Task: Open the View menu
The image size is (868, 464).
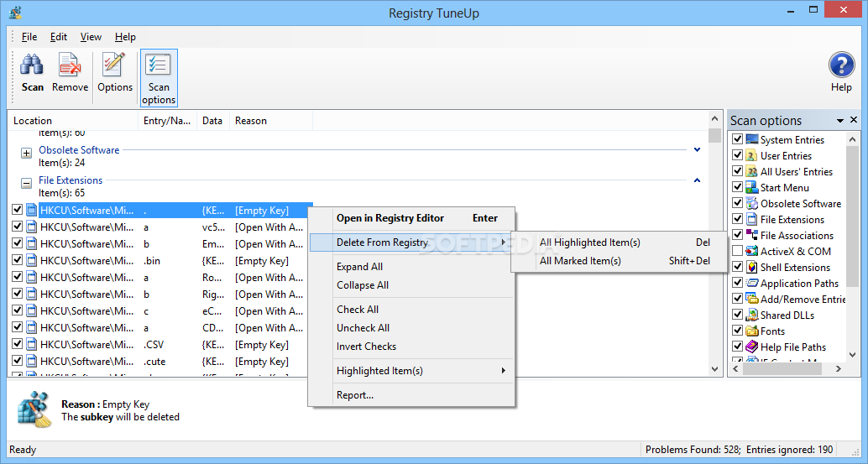Action: 91,37
